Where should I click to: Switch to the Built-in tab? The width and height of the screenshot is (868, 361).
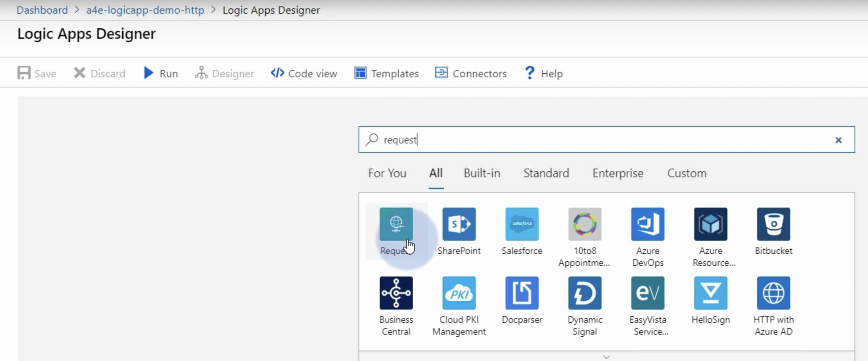coord(482,173)
